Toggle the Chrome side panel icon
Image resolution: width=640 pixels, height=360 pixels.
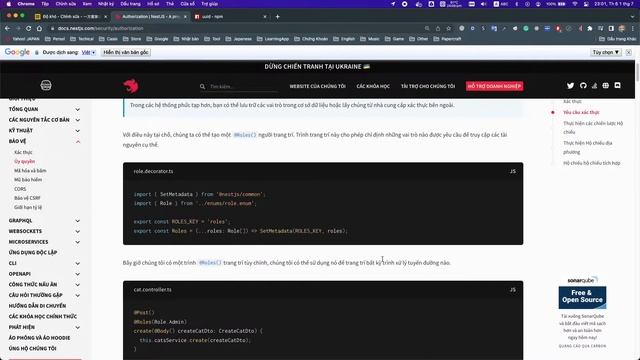[611, 28]
